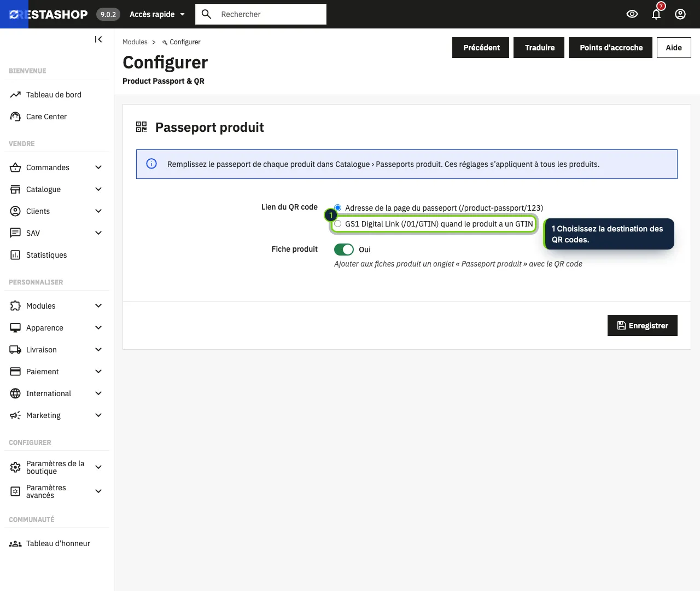Click the Care Center headset icon
Image resolution: width=700 pixels, height=591 pixels.
(x=15, y=117)
